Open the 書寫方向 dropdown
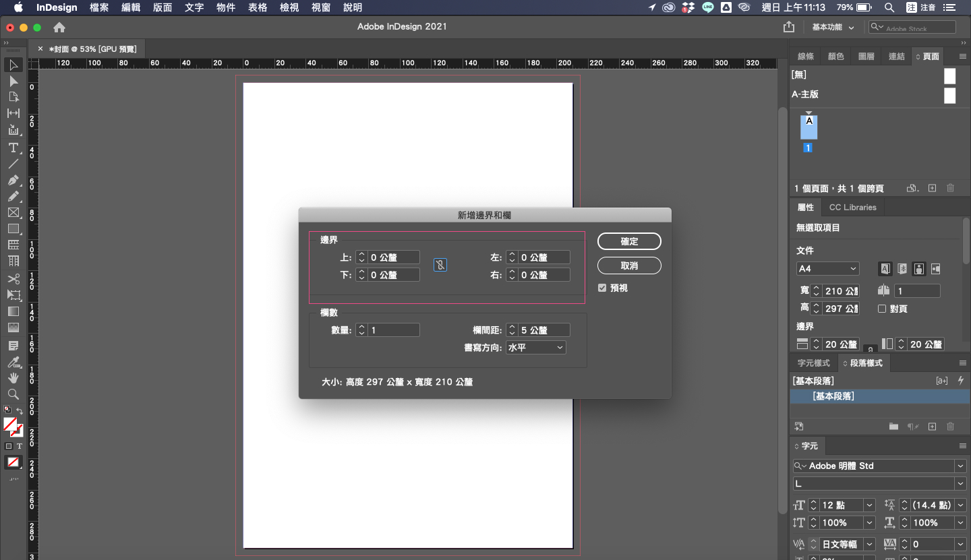This screenshot has width=971, height=560. click(x=535, y=348)
